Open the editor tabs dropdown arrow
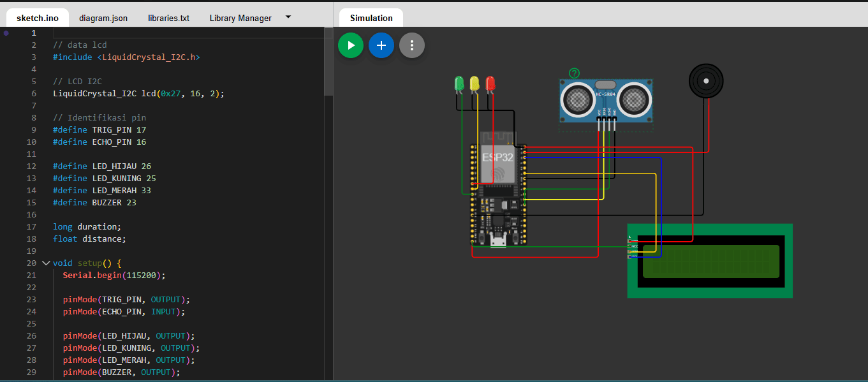 point(288,17)
